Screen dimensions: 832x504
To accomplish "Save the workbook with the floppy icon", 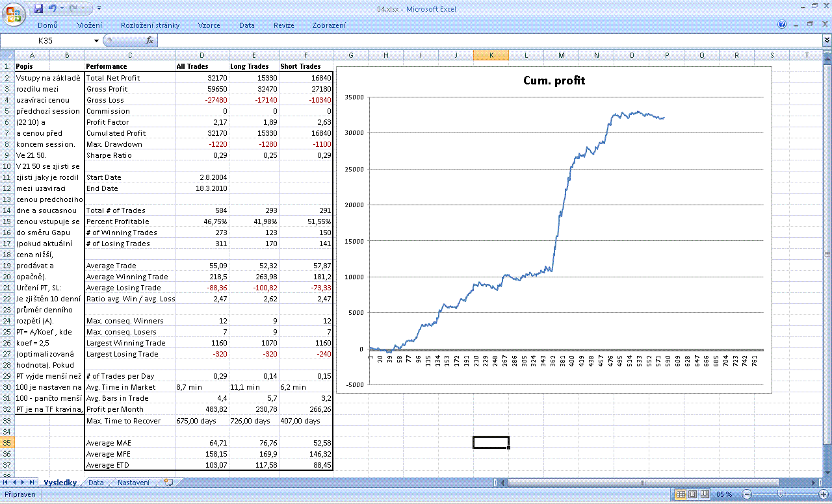I will click(38, 8).
